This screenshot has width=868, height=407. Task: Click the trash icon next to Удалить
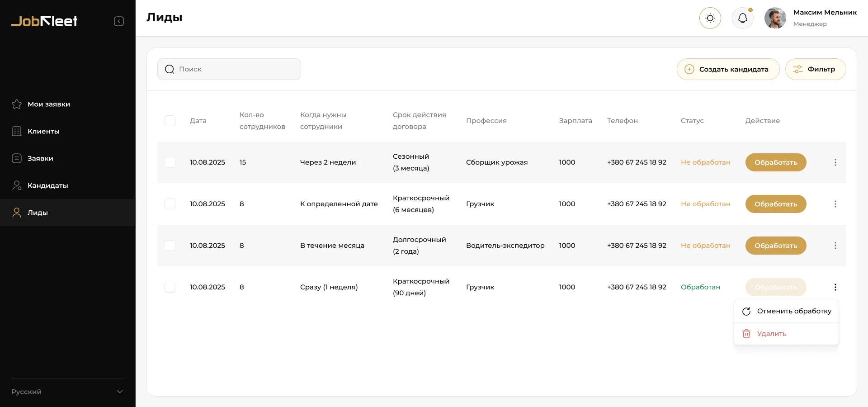click(x=746, y=334)
